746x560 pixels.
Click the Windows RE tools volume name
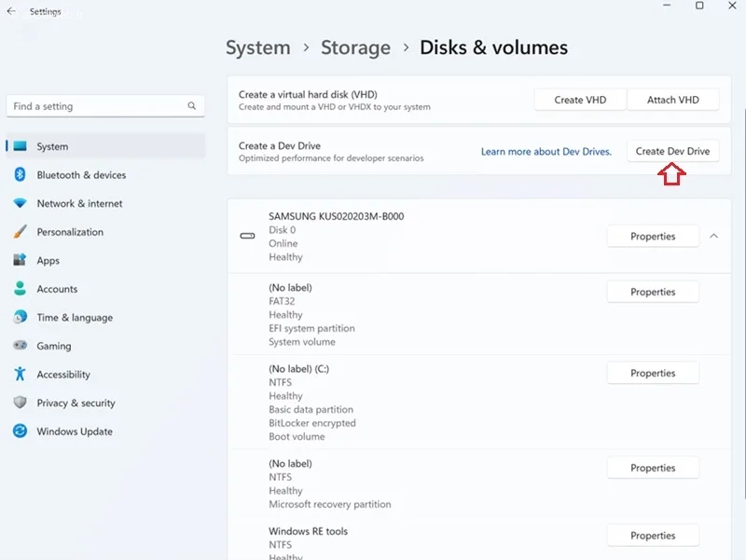click(x=309, y=531)
